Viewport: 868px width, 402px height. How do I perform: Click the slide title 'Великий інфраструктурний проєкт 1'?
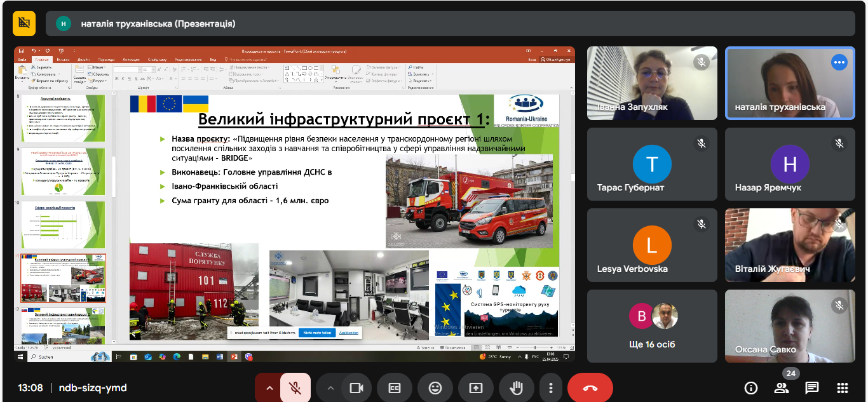(x=344, y=119)
